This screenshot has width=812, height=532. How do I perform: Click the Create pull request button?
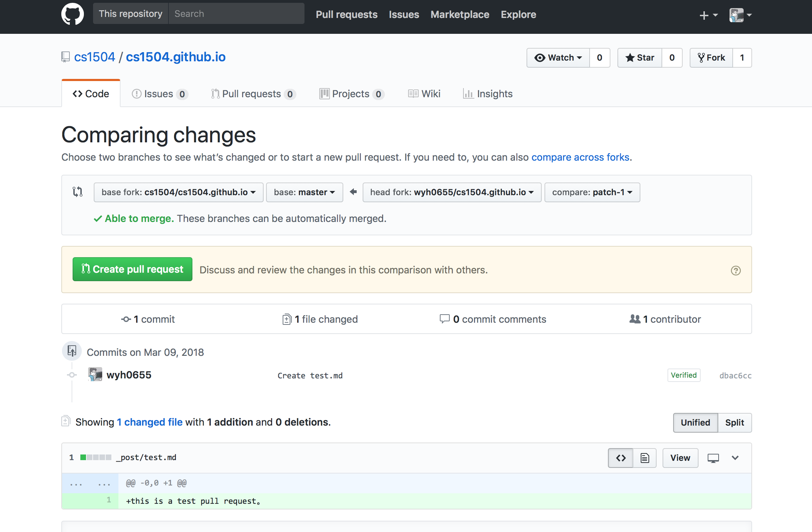pyautogui.click(x=132, y=269)
